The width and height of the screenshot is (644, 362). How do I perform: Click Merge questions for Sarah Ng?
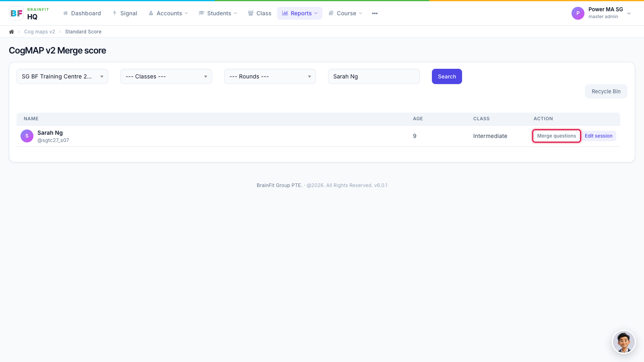(556, 136)
